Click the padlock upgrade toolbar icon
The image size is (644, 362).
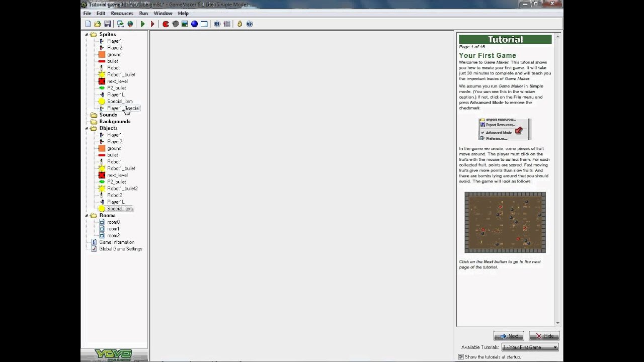[239, 24]
